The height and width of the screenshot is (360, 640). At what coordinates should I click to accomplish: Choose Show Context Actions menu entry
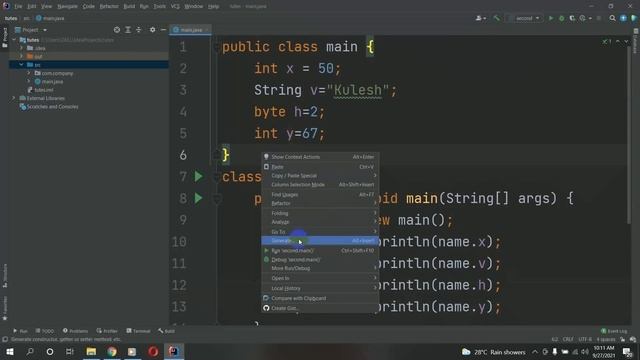(320, 157)
